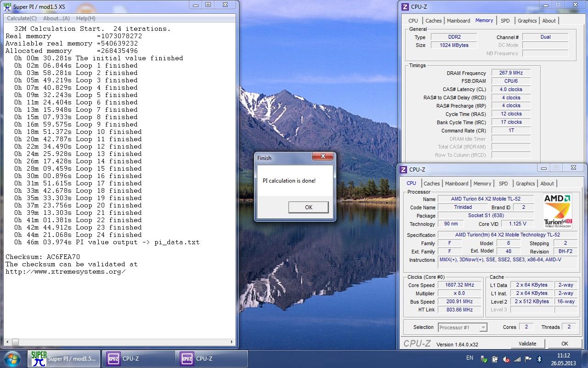Open the SPD tab in the front CPU-Z window
The height and width of the screenshot is (368, 588).
pyautogui.click(x=503, y=184)
